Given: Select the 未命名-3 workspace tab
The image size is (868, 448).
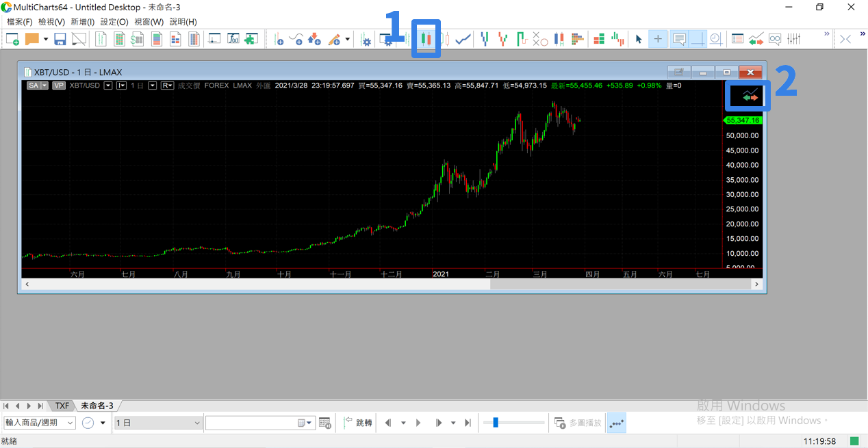Looking at the screenshot, I should [97, 406].
